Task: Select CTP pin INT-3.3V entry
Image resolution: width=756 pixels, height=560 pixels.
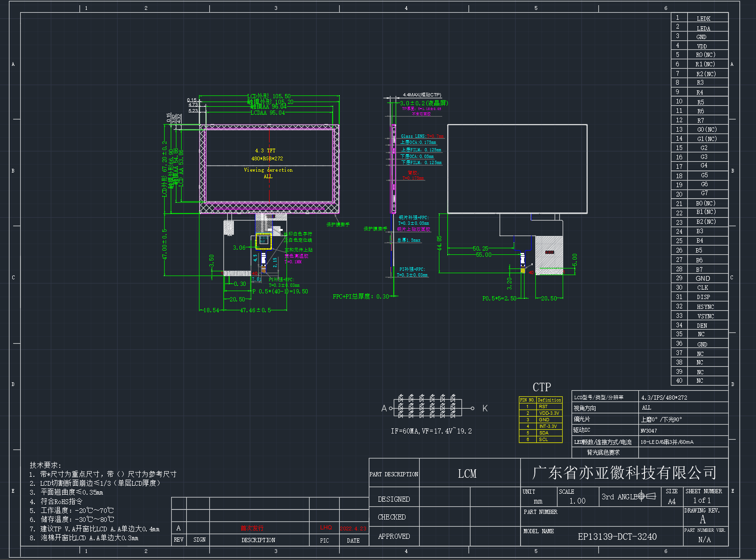Action: pyautogui.click(x=548, y=426)
